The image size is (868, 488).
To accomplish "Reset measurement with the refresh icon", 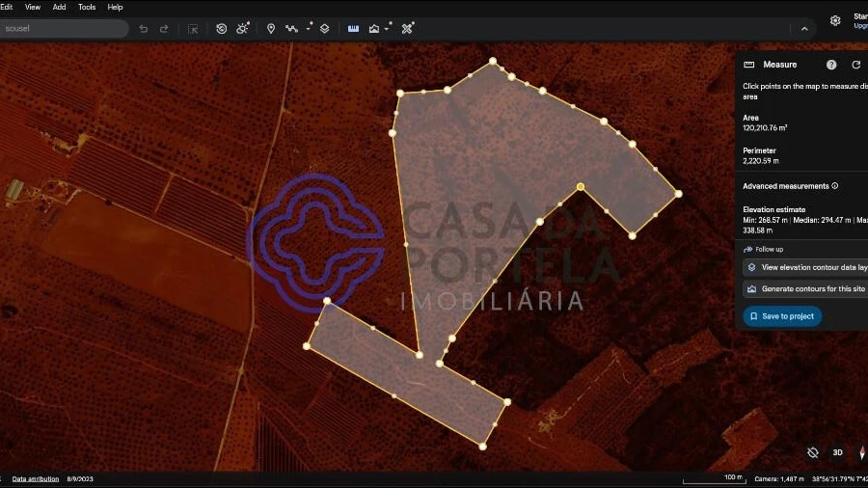I will pyautogui.click(x=855, y=65).
